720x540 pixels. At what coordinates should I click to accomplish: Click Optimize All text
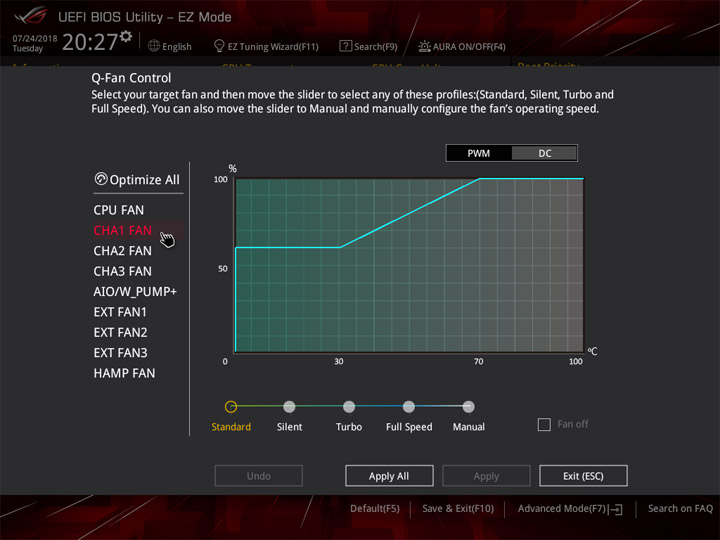(145, 180)
